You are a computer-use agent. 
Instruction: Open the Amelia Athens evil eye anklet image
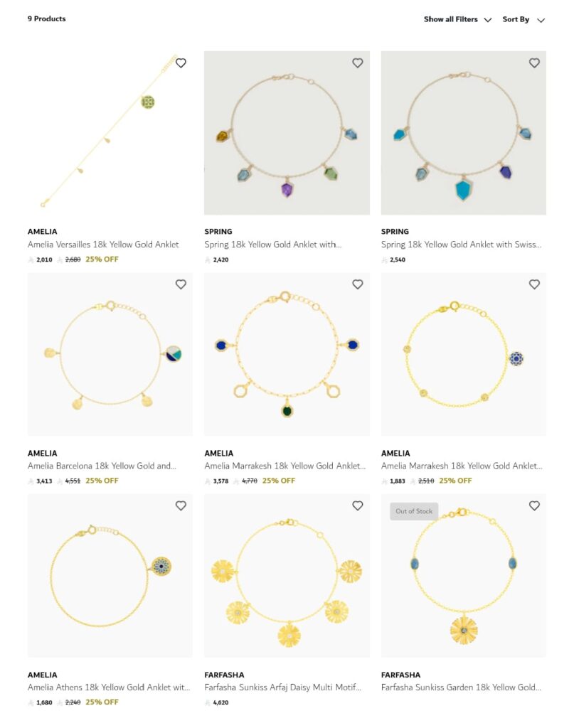pos(110,576)
